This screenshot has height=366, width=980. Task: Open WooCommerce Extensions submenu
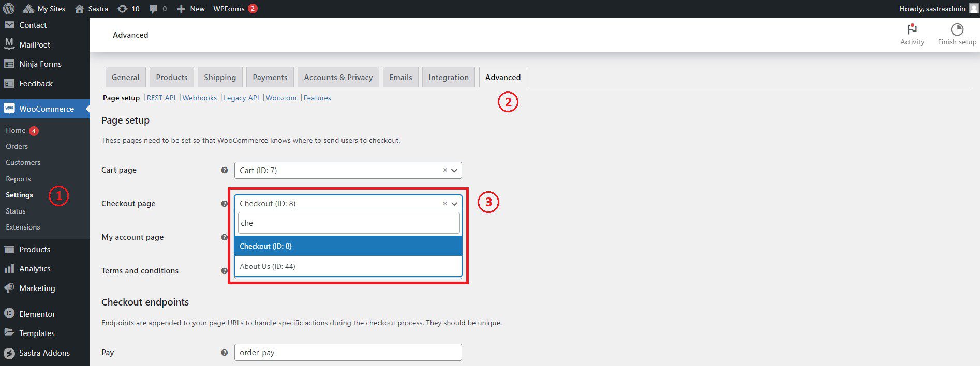(x=23, y=227)
